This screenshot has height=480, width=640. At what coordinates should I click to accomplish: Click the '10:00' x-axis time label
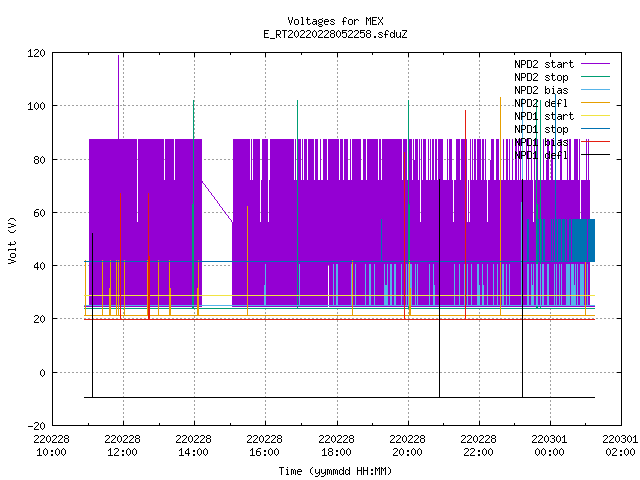(51, 452)
